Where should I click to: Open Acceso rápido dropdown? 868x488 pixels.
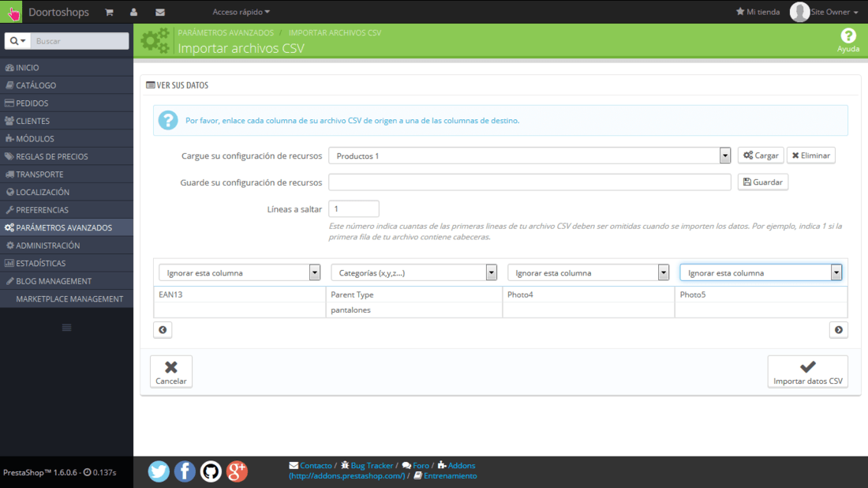click(x=241, y=12)
